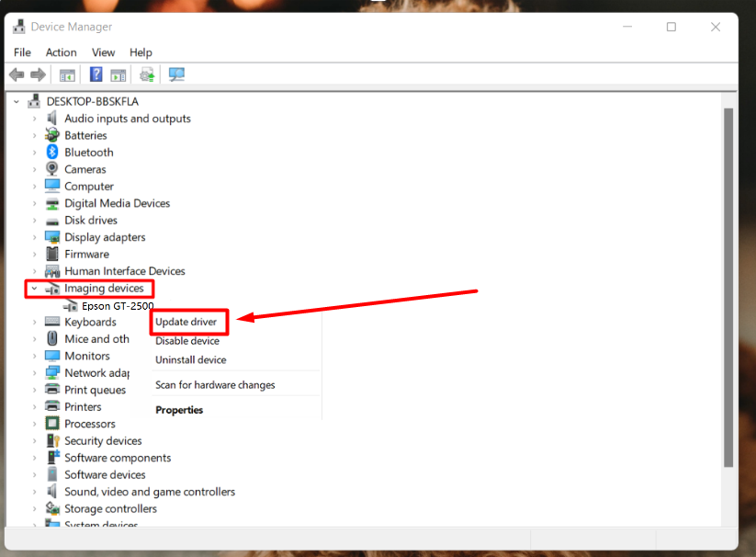Open the View menu
The height and width of the screenshot is (557, 756).
coord(103,52)
